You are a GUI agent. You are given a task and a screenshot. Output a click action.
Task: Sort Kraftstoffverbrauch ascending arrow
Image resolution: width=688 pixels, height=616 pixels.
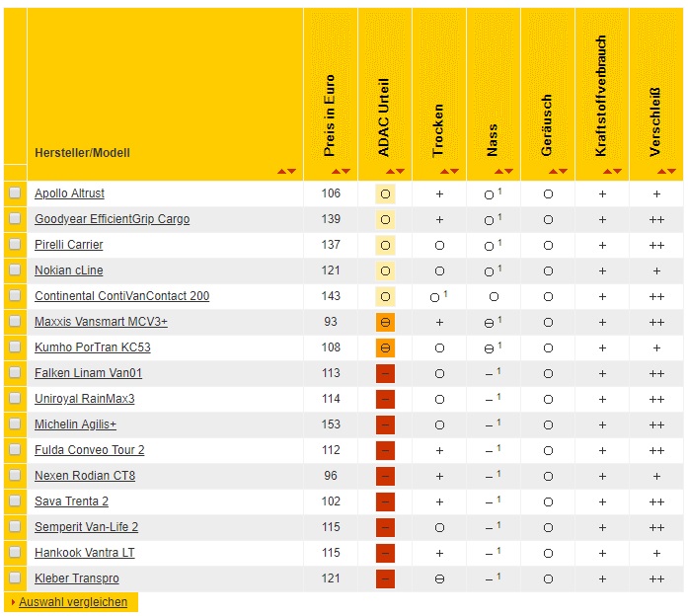coord(608,171)
